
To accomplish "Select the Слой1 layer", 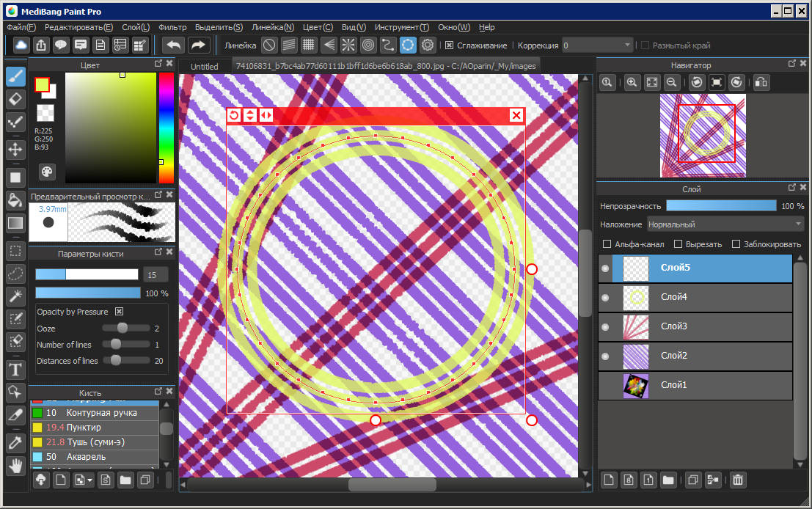I will point(695,385).
